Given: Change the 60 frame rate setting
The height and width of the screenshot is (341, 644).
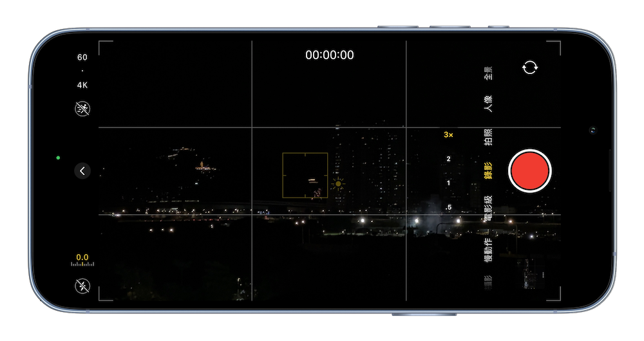Looking at the screenshot, I should [82, 57].
